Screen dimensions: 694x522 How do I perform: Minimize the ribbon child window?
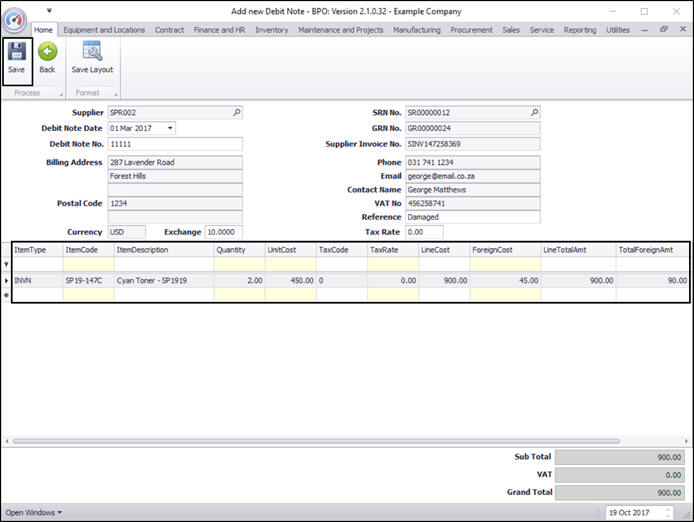tap(644, 30)
